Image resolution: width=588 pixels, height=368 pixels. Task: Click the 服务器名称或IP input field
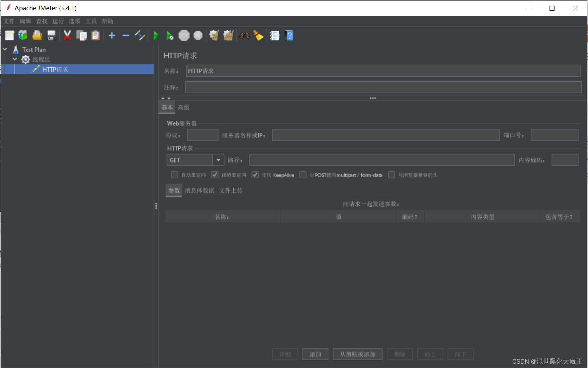coord(386,135)
